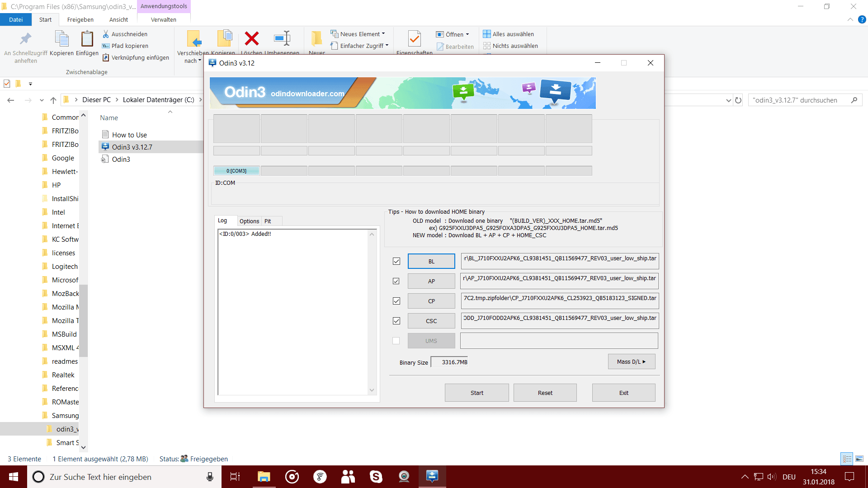This screenshot has height=488, width=868.
Task: Click the 0:[COM3] port progress indicator
Action: click(236, 171)
